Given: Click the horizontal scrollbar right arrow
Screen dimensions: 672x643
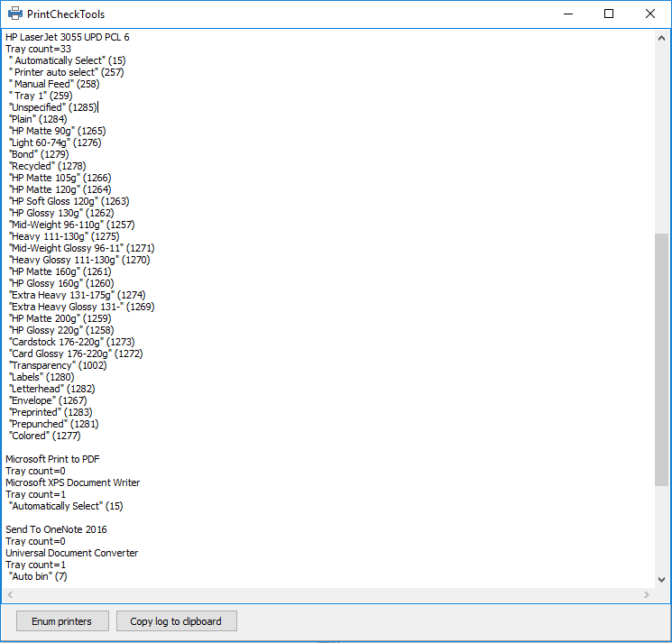Looking at the screenshot, I should tap(647, 594).
